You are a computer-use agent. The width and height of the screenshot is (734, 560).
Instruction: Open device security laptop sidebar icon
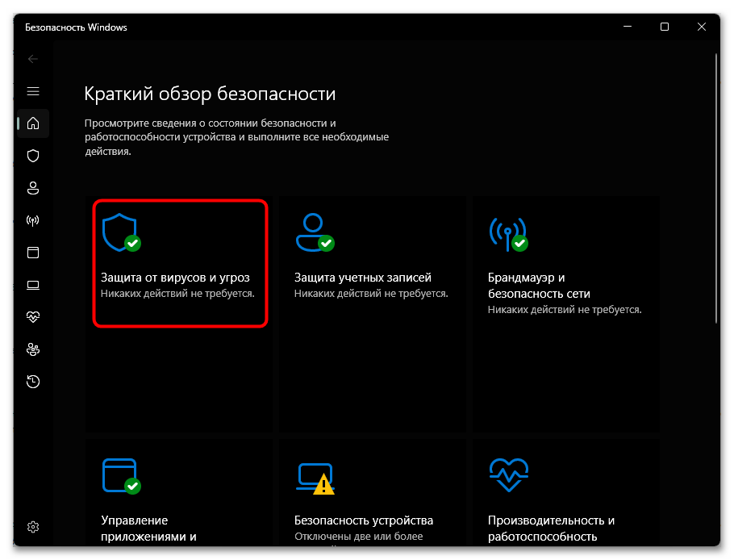coord(33,285)
